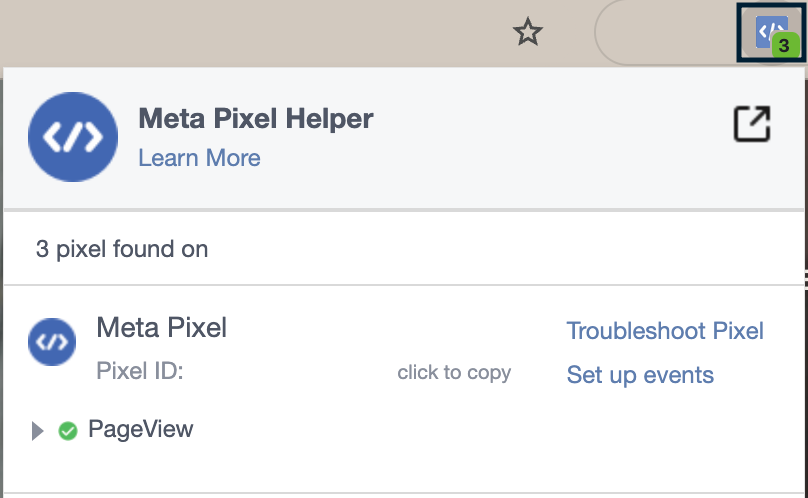The width and height of the screenshot is (808, 498).
Task: Click the green checkmark beside PageView
Action: [68, 430]
